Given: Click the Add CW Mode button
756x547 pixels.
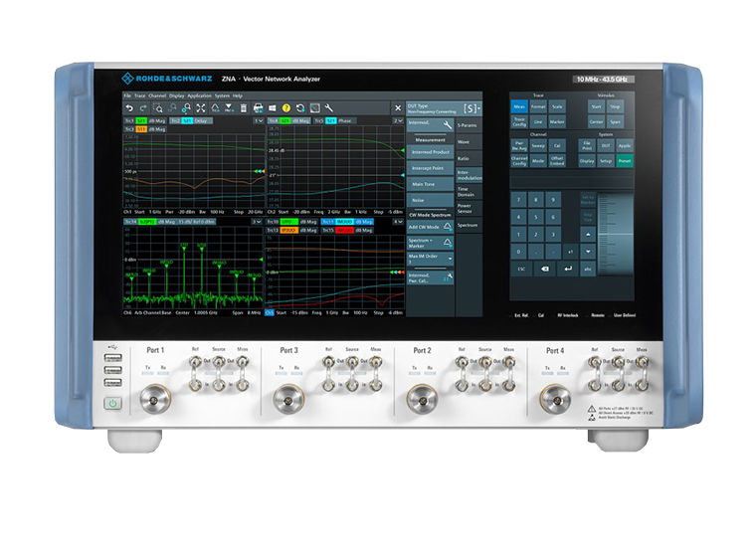Looking at the screenshot, I should tap(430, 227).
